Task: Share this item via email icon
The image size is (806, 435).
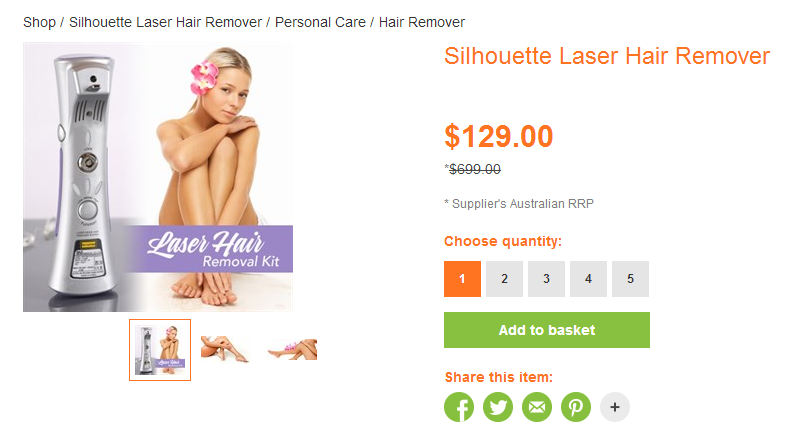Action: (x=537, y=407)
